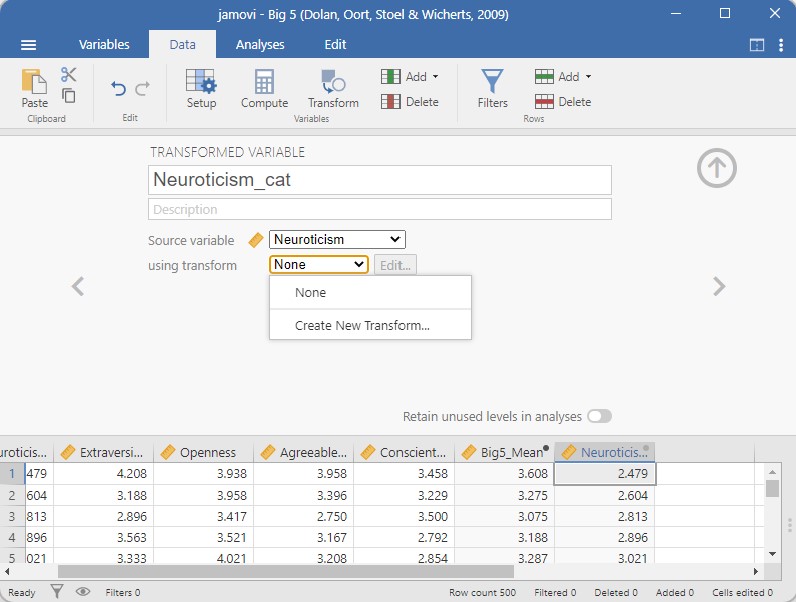Open Source variable Neuroticism dropdown
Screen dimensions: 796x602
(x=337, y=240)
